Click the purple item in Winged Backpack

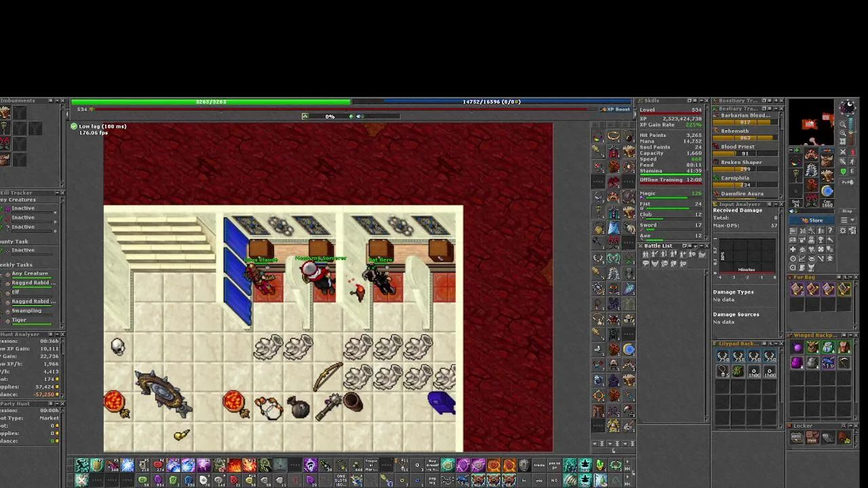tap(797, 348)
